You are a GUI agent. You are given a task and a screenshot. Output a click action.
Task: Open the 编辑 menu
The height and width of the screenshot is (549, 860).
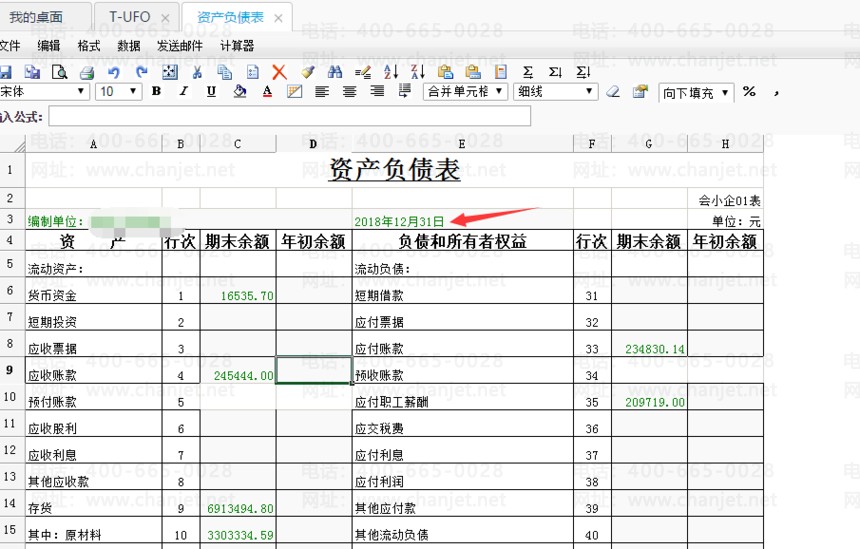(x=49, y=46)
